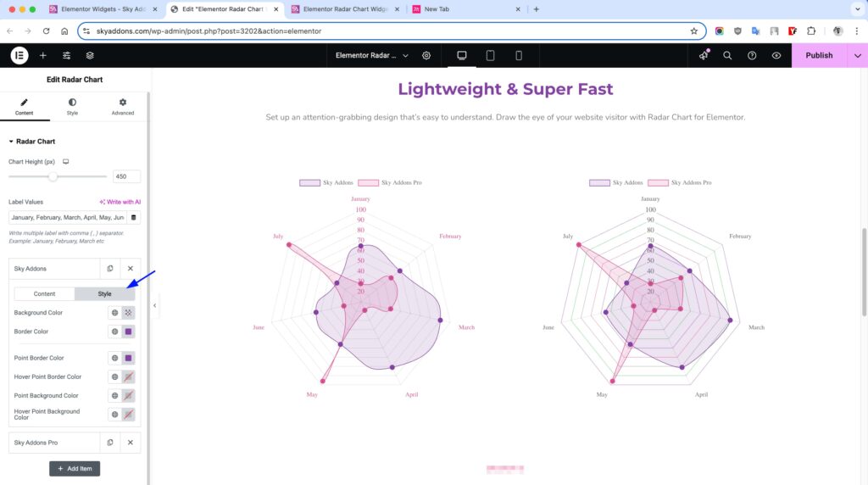This screenshot has width=868, height=485.
Task: Toggle Sky Addons Pro legend in right chart
Action: pos(680,182)
